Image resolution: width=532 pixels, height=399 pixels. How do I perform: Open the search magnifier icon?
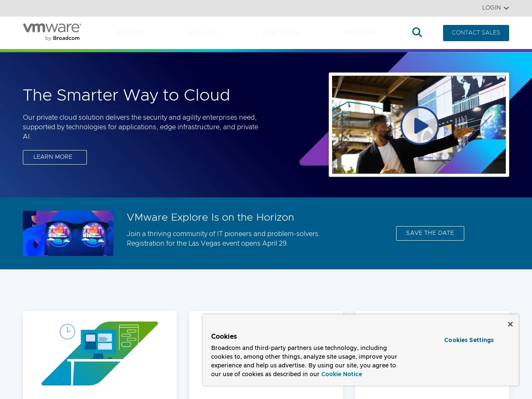(x=417, y=32)
